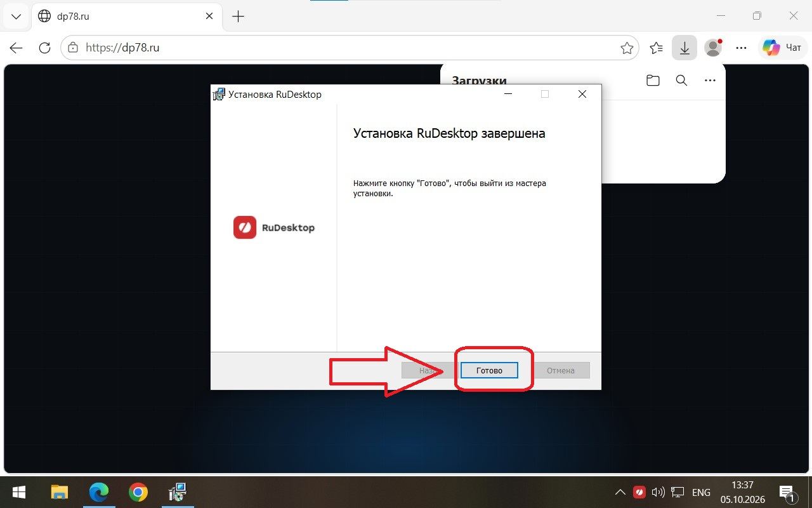Add page to favorites star
The image size is (812, 508).
[x=627, y=48]
